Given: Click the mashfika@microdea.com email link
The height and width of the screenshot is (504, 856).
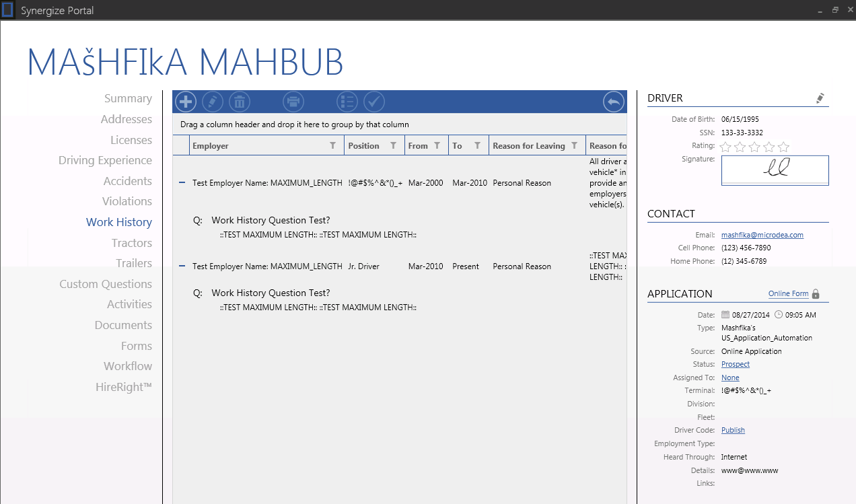Looking at the screenshot, I should pyautogui.click(x=762, y=235).
